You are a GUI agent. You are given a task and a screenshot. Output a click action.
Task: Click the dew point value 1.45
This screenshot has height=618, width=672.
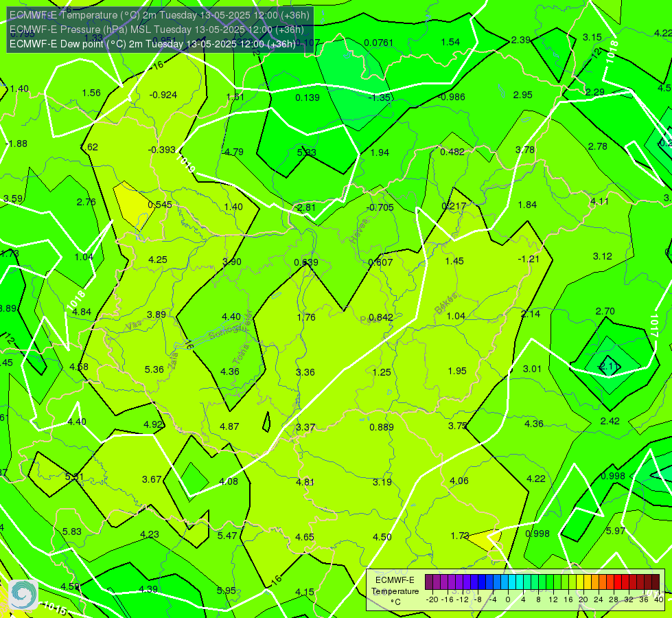454,261
